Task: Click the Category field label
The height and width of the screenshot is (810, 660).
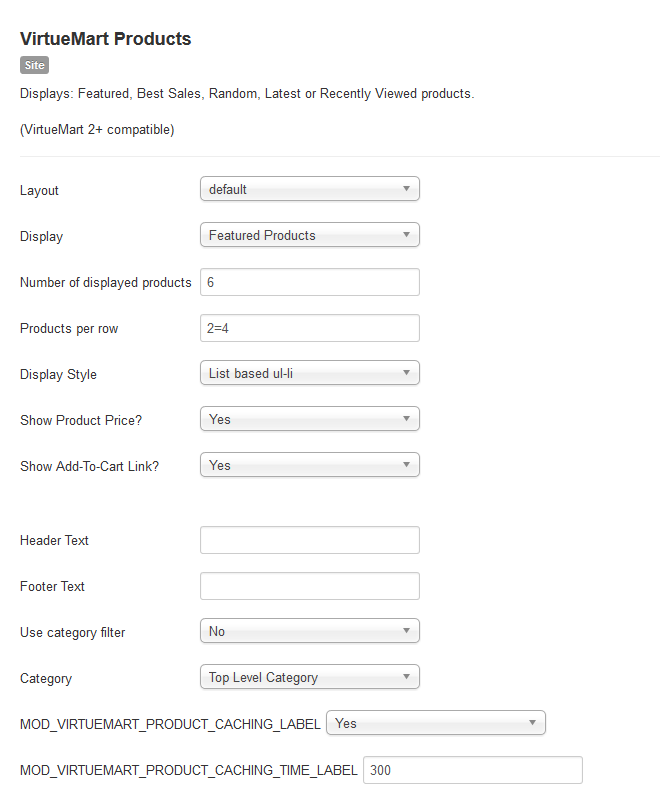Action: tap(46, 679)
